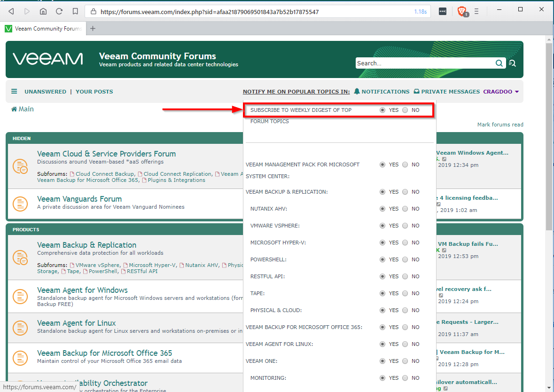Open Veeam Backup for Microsoft Office 365 forum
Screen dimensions: 554x392
105,353
